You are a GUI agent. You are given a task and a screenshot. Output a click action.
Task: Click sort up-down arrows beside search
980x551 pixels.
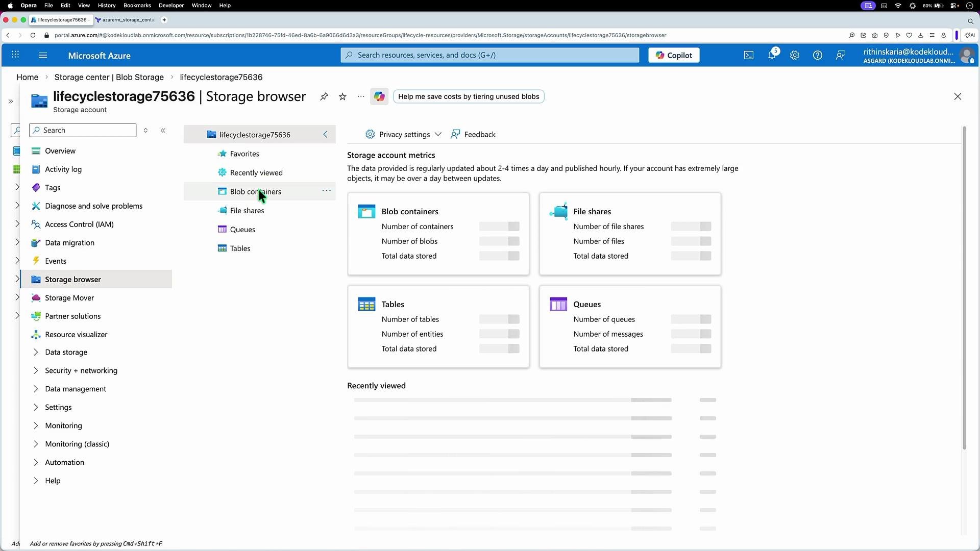[145, 131]
